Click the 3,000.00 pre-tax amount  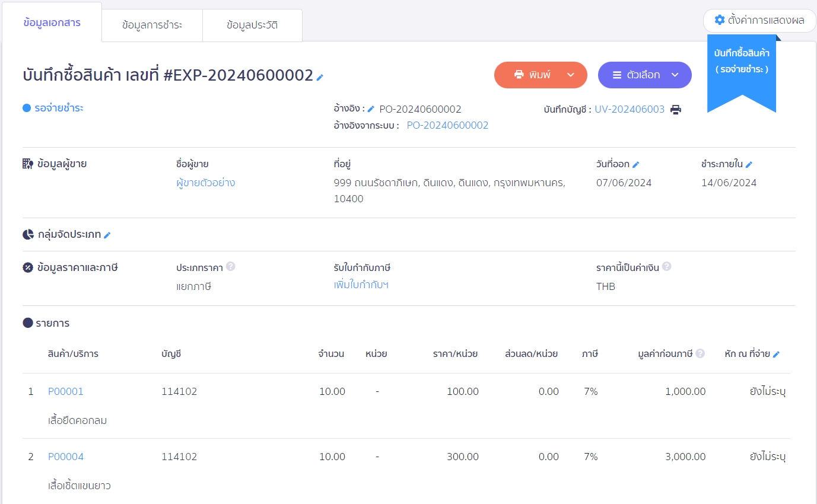[x=685, y=457]
